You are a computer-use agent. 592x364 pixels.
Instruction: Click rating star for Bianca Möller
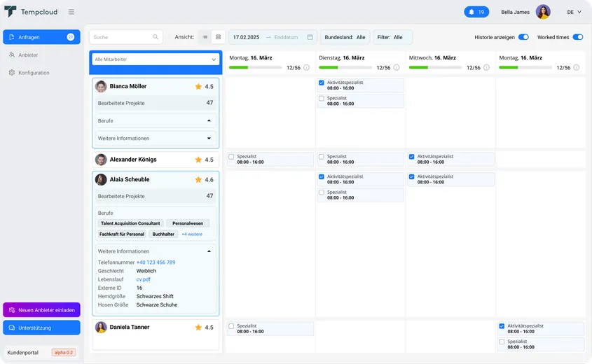(198, 86)
